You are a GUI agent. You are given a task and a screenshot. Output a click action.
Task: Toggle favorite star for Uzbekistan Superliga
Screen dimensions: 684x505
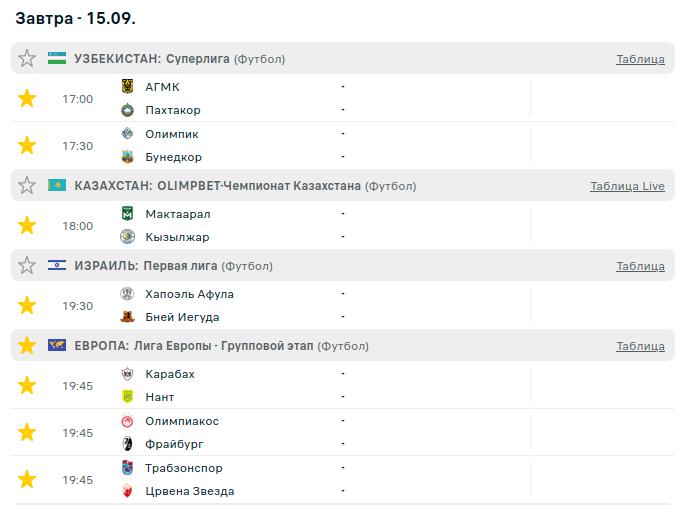click(27, 59)
